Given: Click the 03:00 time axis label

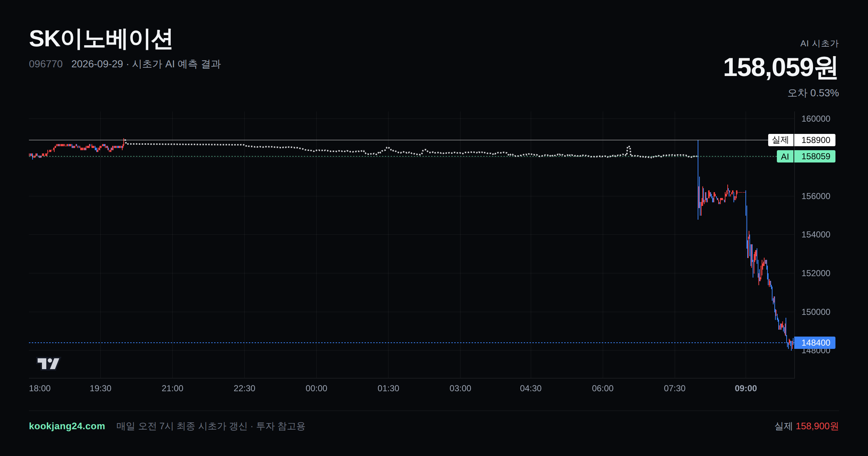Looking at the screenshot, I should (460, 388).
